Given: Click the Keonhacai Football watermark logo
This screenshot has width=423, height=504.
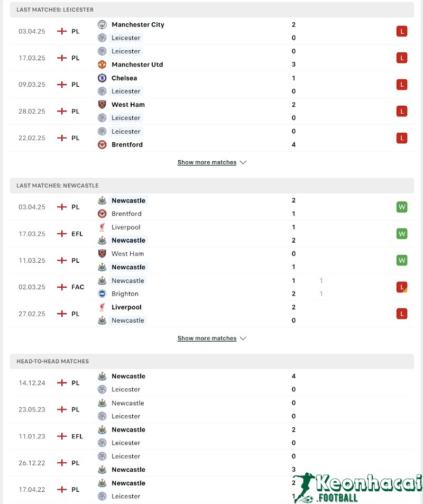Looking at the screenshot, I should [x=359, y=487].
